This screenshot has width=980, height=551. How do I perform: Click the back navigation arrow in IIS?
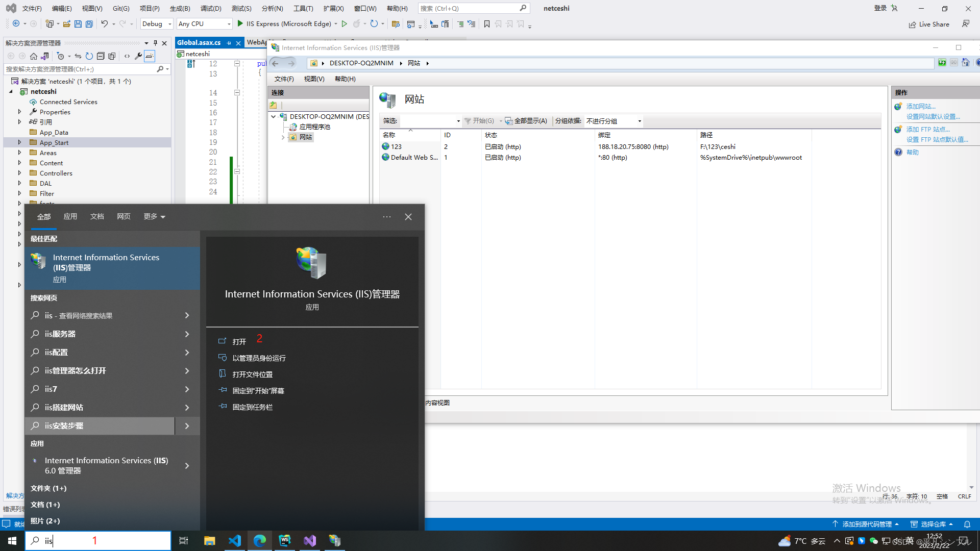click(x=276, y=63)
